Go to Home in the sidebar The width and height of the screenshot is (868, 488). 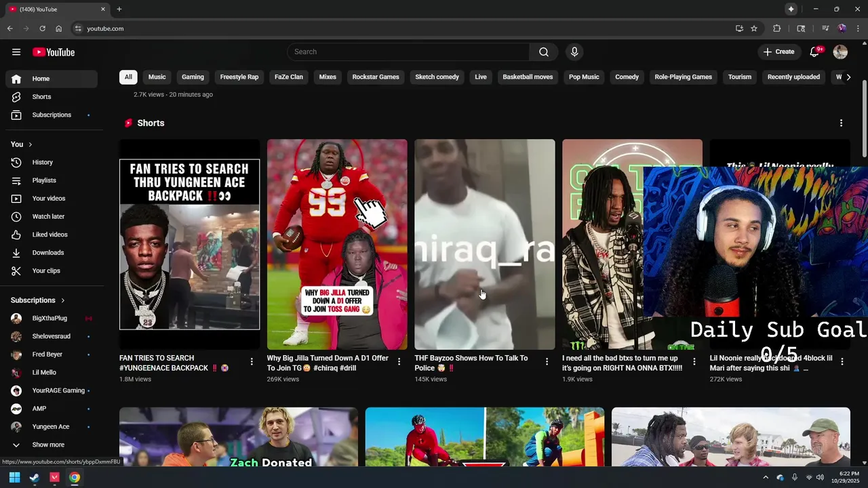pos(52,79)
